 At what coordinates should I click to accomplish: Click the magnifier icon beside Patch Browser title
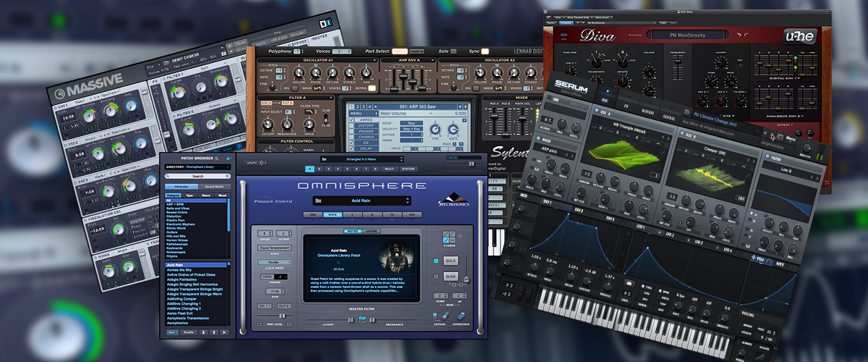pyautogui.click(x=216, y=159)
